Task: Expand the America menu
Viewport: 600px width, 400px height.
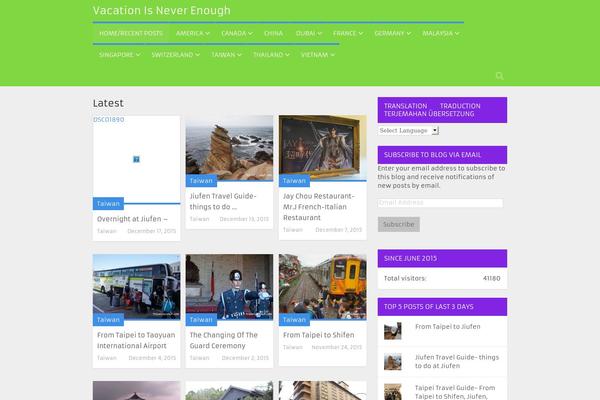Action: coord(193,33)
